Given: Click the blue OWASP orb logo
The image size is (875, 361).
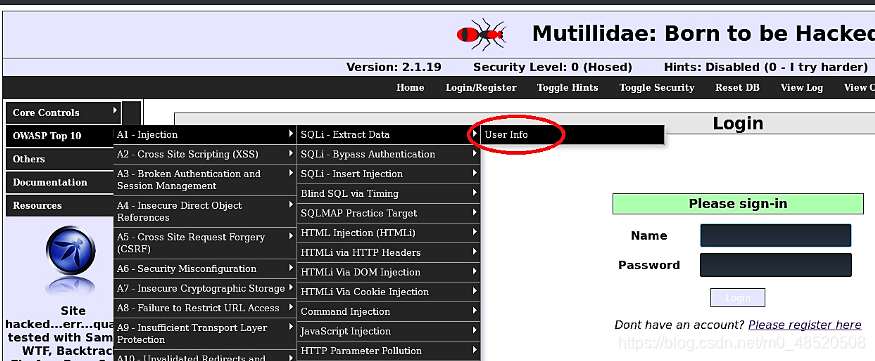Looking at the screenshot, I should [x=70, y=251].
